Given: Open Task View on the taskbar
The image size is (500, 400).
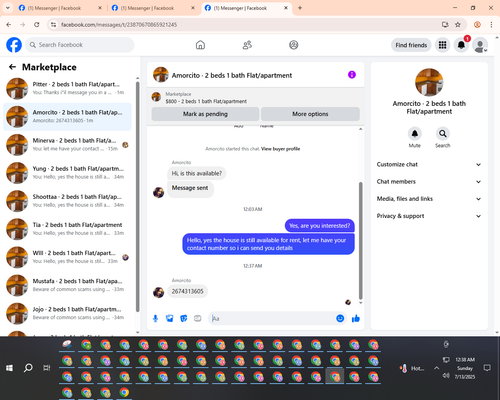Looking at the screenshot, I should point(47,368).
